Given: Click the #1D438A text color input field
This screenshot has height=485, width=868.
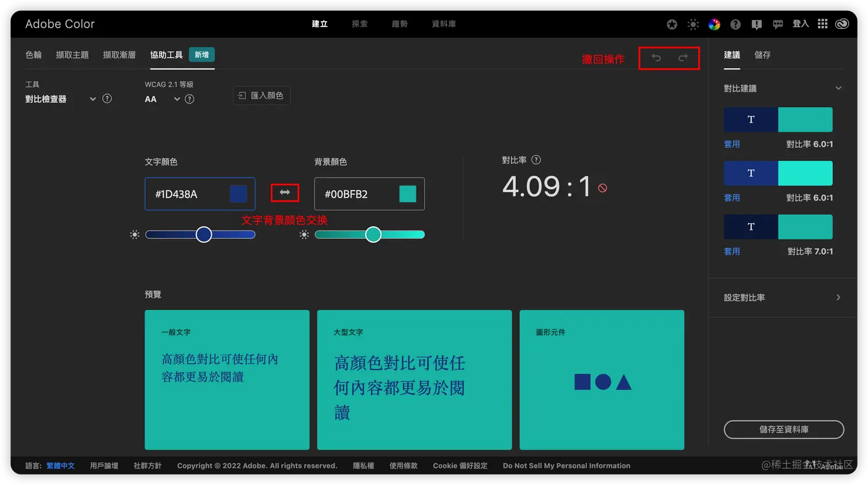Looking at the screenshot, I should pos(189,194).
